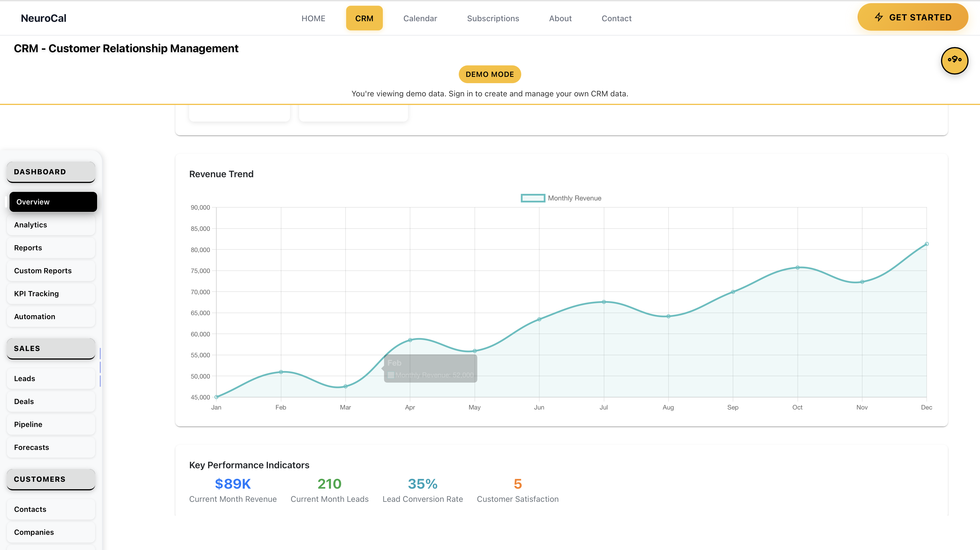Open the Calendar nav item

tap(420, 18)
